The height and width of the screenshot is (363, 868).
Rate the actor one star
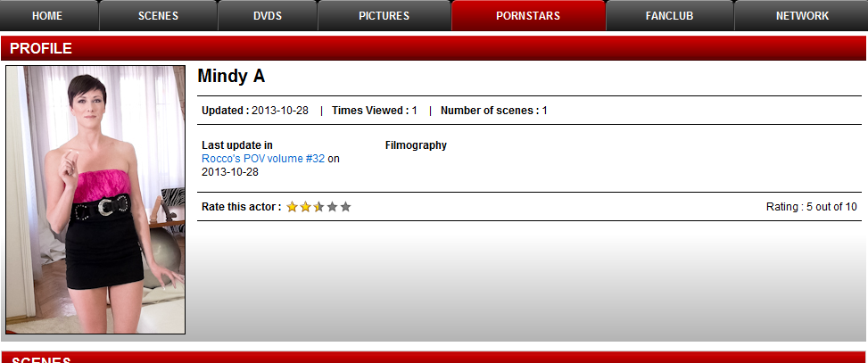coord(293,207)
